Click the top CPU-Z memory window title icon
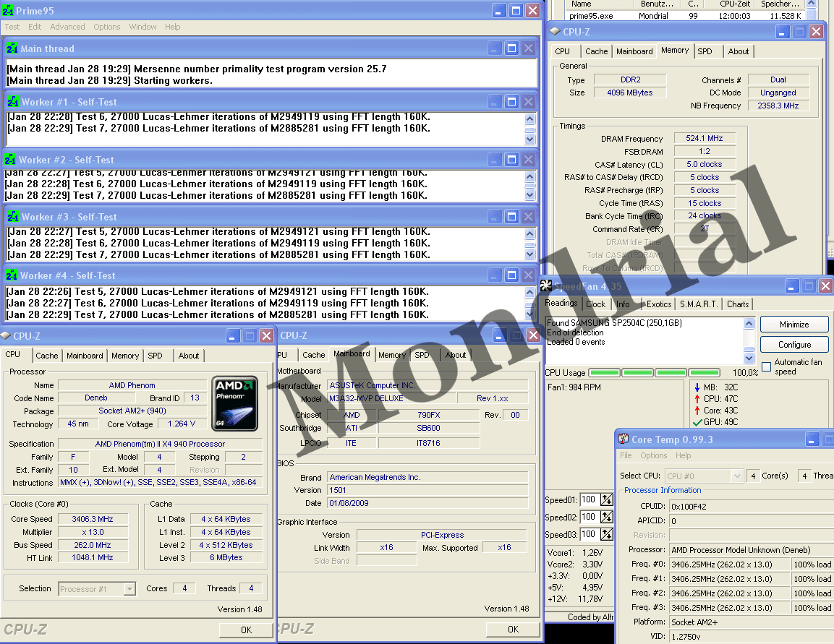Image resolution: width=834 pixels, height=644 pixels. pyautogui.click(x=555, y=31)
